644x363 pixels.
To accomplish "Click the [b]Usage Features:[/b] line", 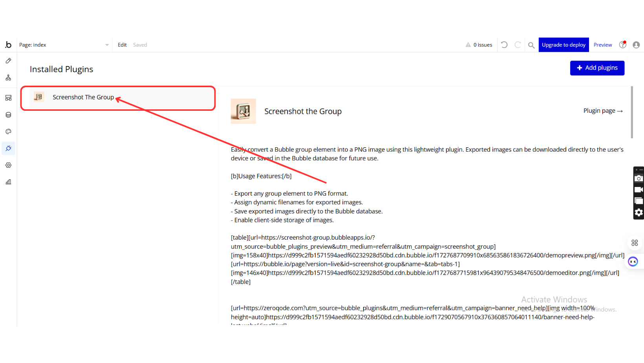I will click(x=261, y=176).
